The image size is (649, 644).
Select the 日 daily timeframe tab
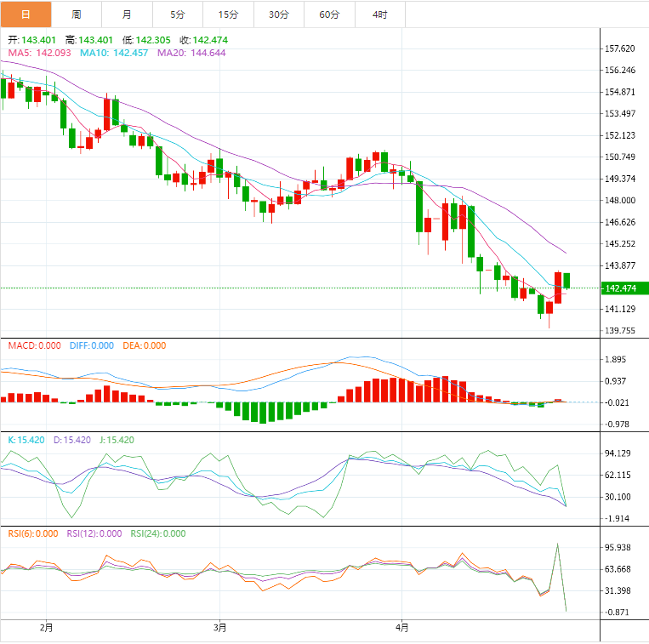(26, 14)
